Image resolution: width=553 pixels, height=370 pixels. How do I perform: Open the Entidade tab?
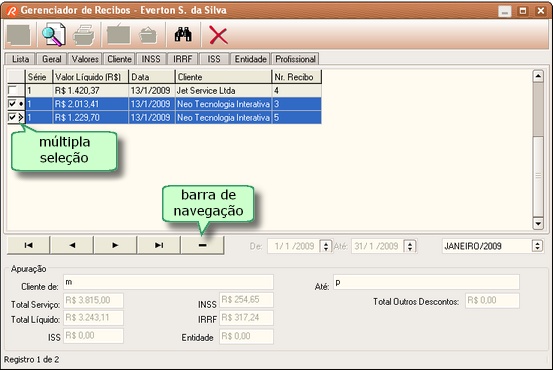pyautogui.click(x=250, y=59)
